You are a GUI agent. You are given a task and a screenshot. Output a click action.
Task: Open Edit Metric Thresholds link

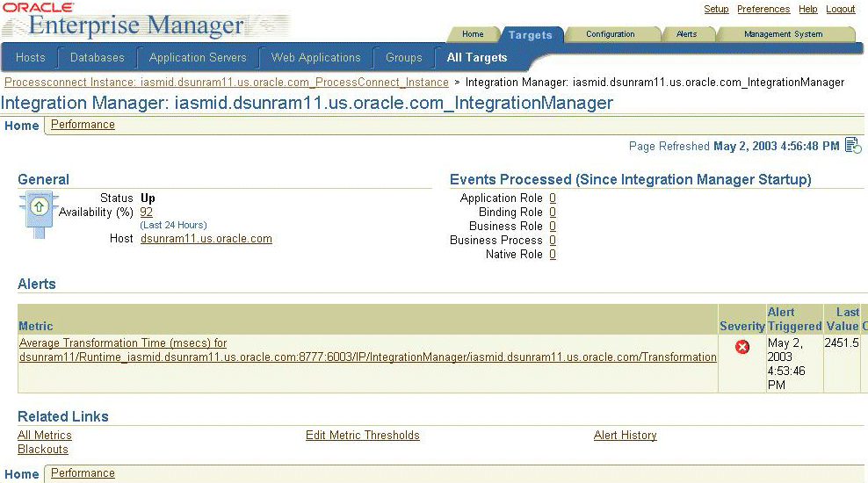pyautogui.click(x=363, y=436)
